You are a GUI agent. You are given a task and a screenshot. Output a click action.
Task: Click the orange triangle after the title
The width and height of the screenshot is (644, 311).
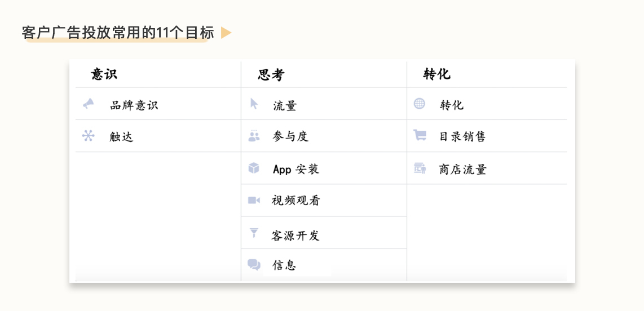226,33
